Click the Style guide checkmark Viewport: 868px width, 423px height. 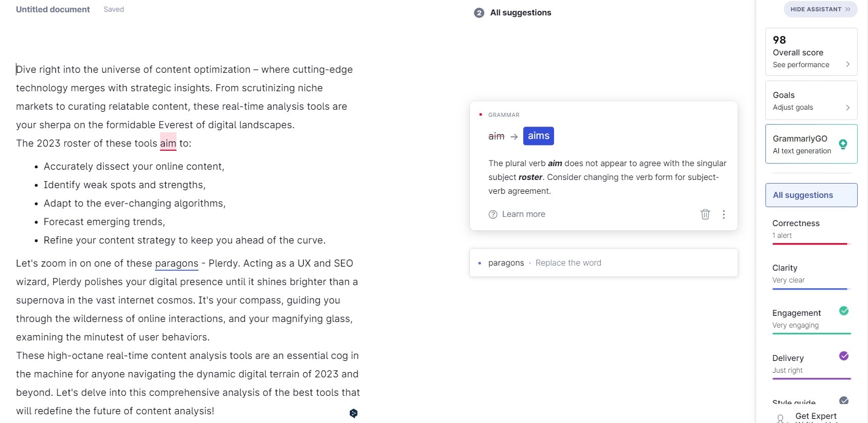click(x=843, y=400)
